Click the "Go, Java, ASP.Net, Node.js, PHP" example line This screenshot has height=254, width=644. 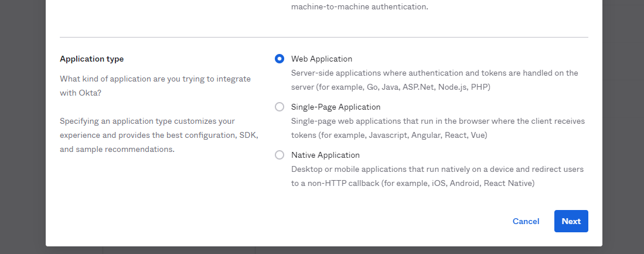(391, 87)
